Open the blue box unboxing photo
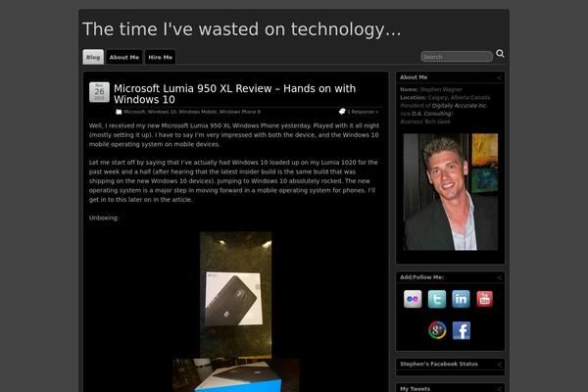Viewport: 588px width, 392px height. click(x=236, y=375)
